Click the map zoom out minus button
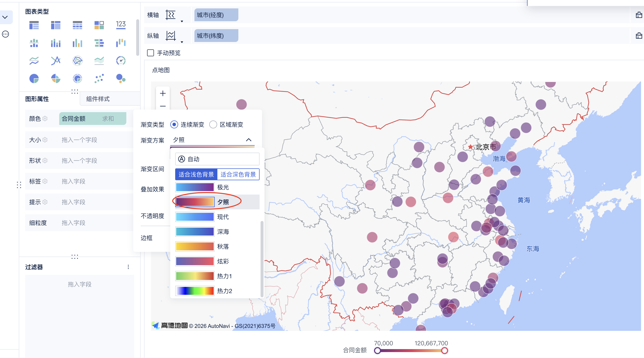Image resolution: width=644 pixels, height=358 pixels. 163,106
